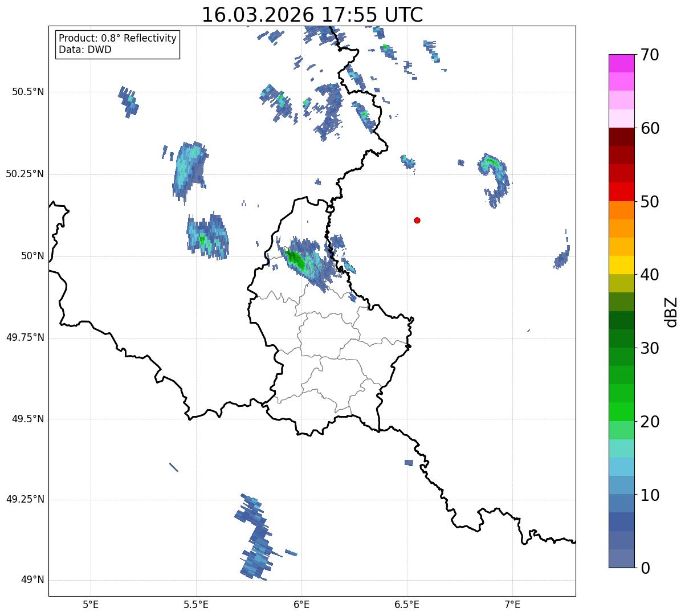685x616 pixels.
Task: Click the small echo near 6.5°E 49.37°N
Action: point(409,463)
